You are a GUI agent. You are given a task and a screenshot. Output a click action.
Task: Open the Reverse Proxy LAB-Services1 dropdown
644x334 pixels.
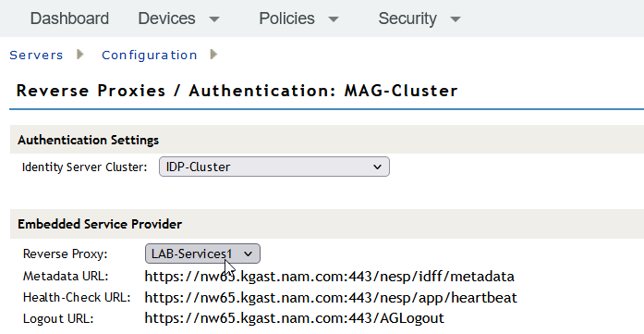[202, 254]
